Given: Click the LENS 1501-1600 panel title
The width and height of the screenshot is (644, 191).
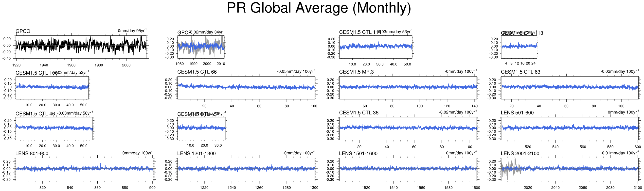Looking at the screenshot, I should tap(358, 153).
